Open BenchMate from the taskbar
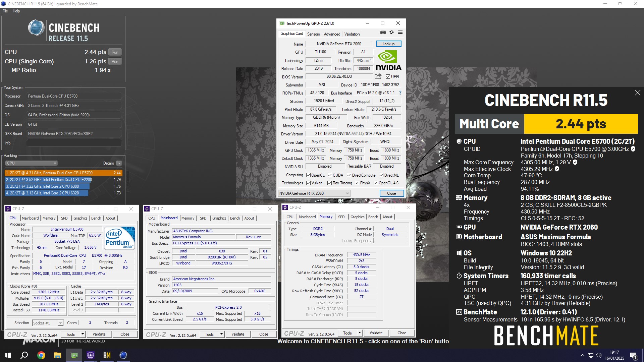This screenshot has width=644, height=362. [107, 355]
